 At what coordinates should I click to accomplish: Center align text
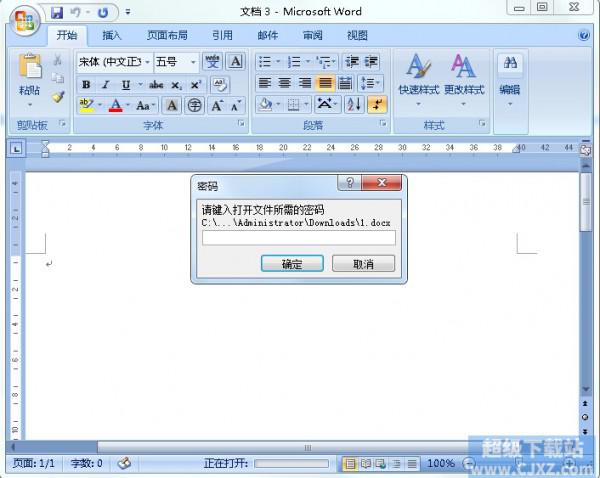click(x=285, y=83)
